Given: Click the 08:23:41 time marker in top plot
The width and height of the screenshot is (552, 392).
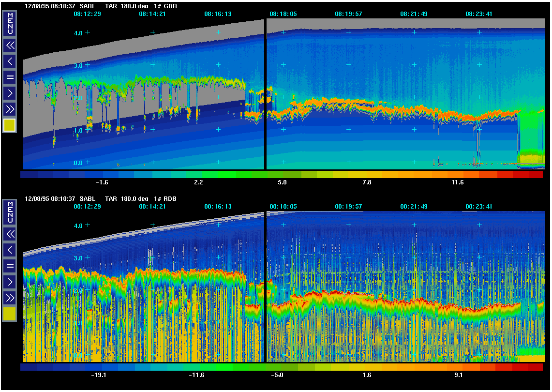Looking at the screenshot, I should point(479,14).
